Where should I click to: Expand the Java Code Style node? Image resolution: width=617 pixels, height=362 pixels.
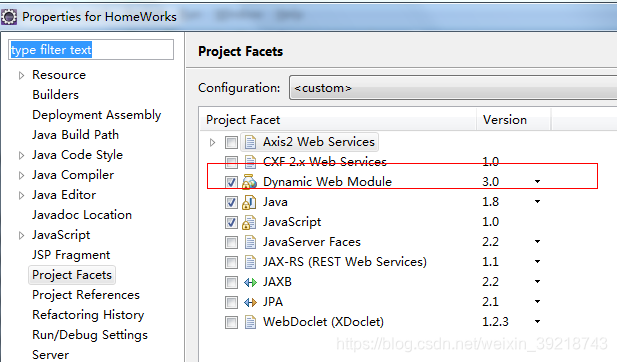[x=21, y=155]
